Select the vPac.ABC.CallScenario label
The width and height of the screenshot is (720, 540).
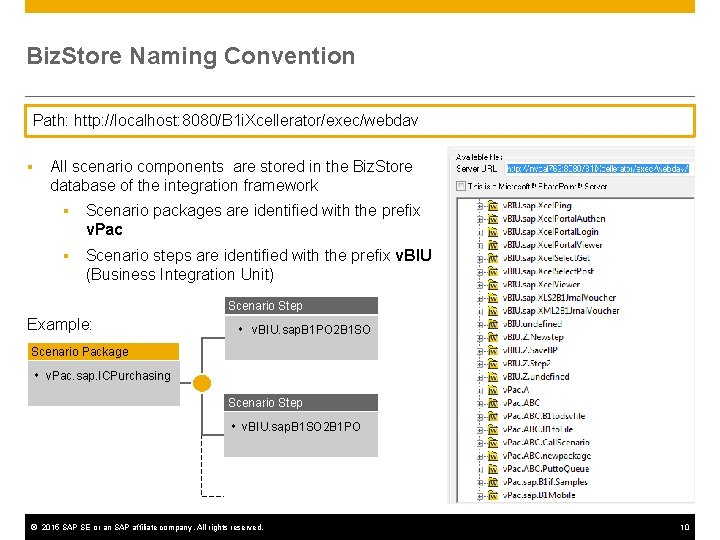546,443
